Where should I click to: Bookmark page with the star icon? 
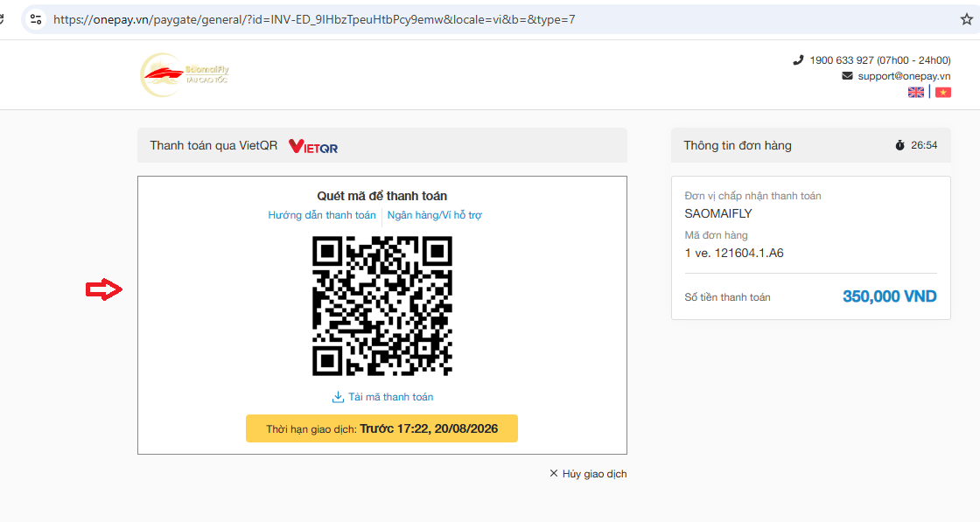[x=966, y=19]
